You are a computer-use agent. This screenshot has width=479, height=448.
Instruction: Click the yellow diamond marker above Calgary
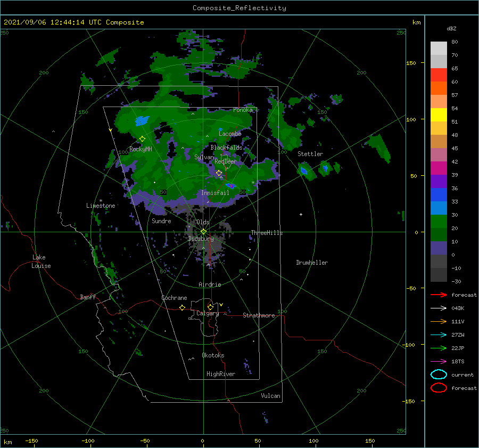point(210,307)
